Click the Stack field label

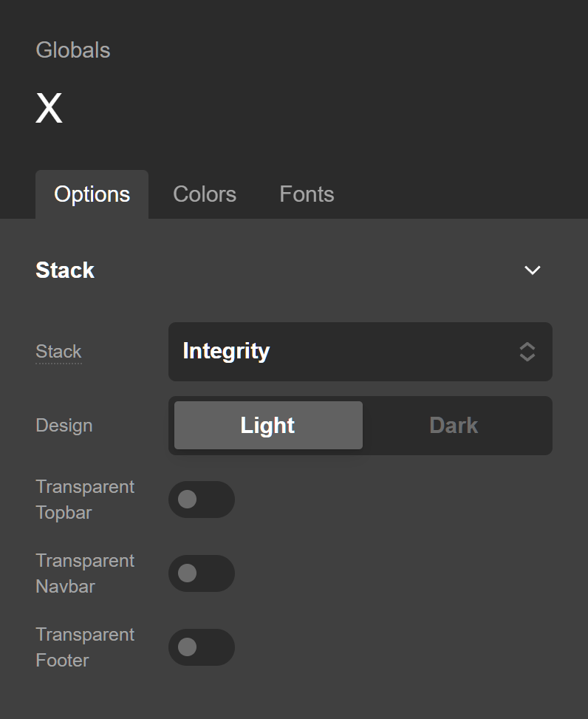[58, 352]
